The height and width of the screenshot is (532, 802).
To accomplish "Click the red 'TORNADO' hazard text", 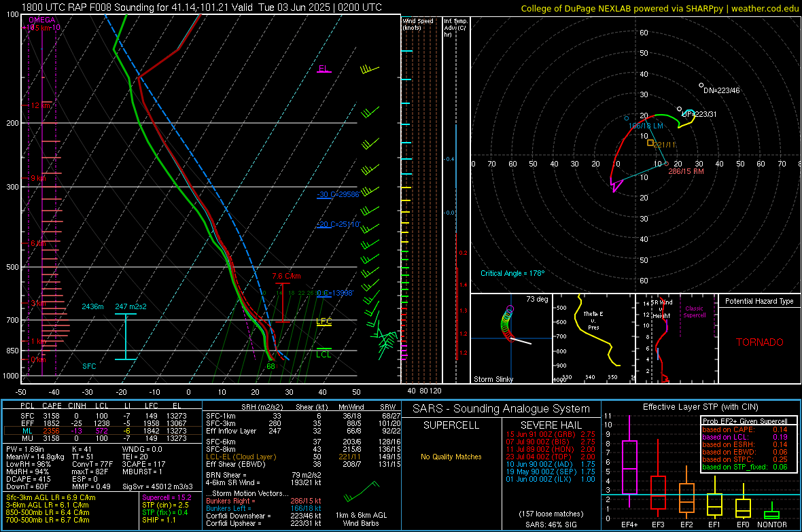I will [760, 342].
